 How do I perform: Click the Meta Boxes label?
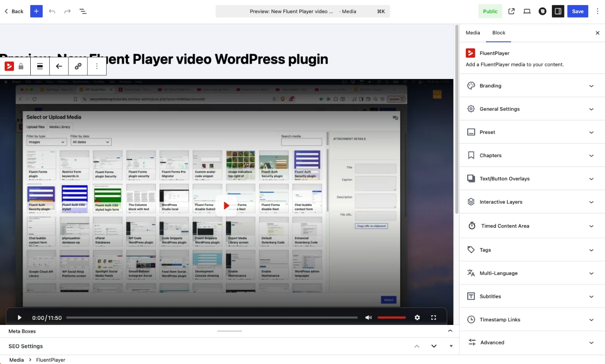tap(22, 331)
